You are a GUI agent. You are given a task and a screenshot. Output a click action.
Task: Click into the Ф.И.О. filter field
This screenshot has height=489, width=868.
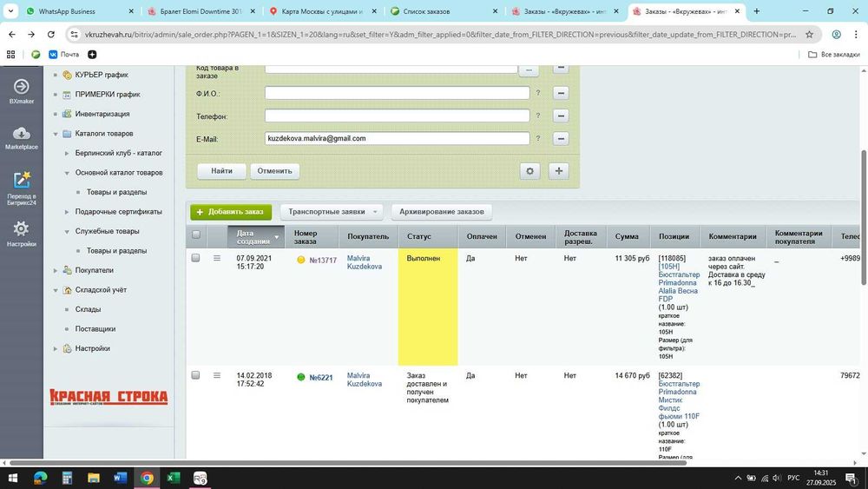click(x=397, y=93)
